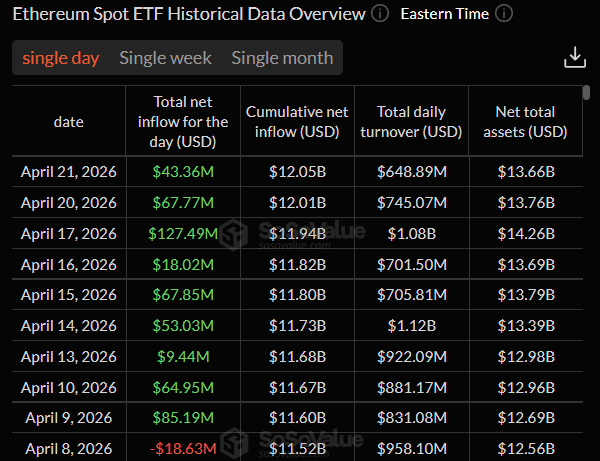The width and height of the screenshot is (600, 461).
Task: Click the $12.98B net total assets cell
Action: pos(526,357)
